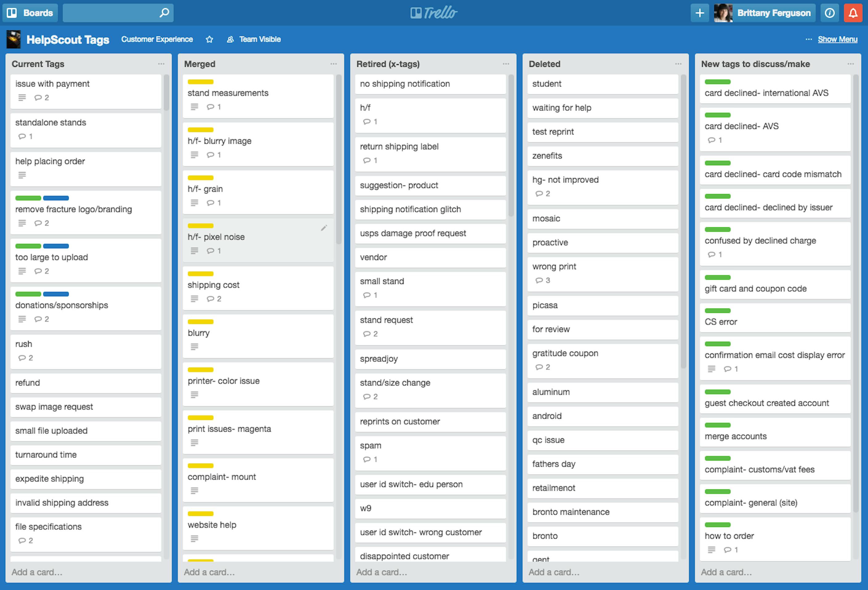Screen dimensions: 868x590
Task: Click comment icon on wrong print card
Action: pyautogui.click(x=539, y=280)
